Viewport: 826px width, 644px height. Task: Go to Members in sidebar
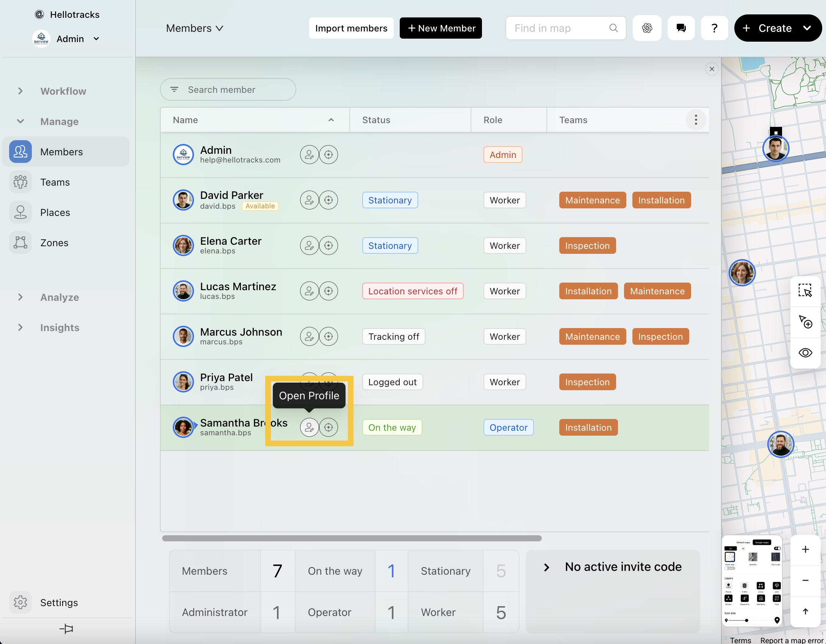tap(66, 152)
